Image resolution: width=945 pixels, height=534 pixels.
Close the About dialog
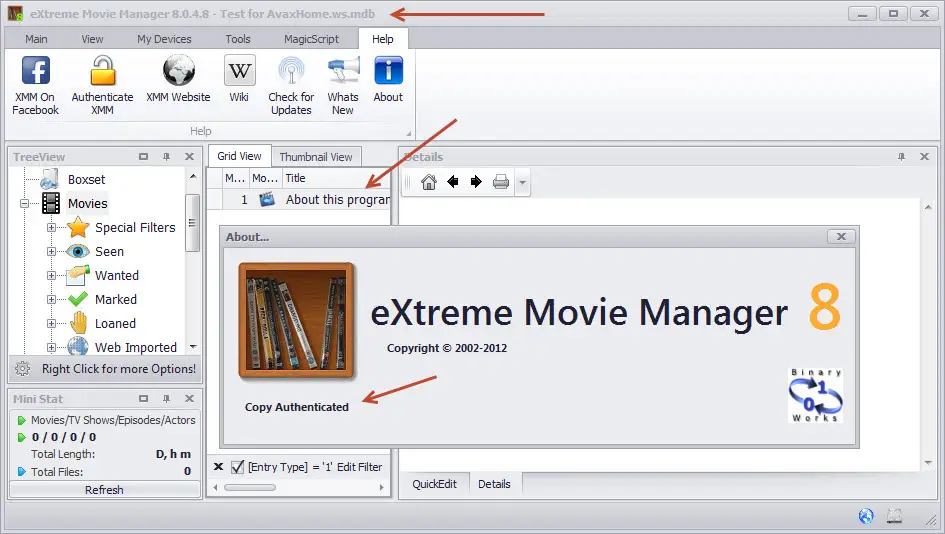pyautogui.click(x=841, y=237)
